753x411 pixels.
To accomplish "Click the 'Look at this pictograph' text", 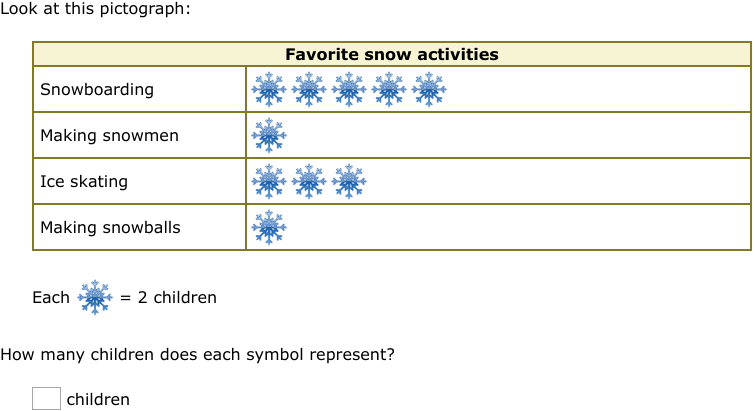I will pyautogui.click(x=95, y=9).
